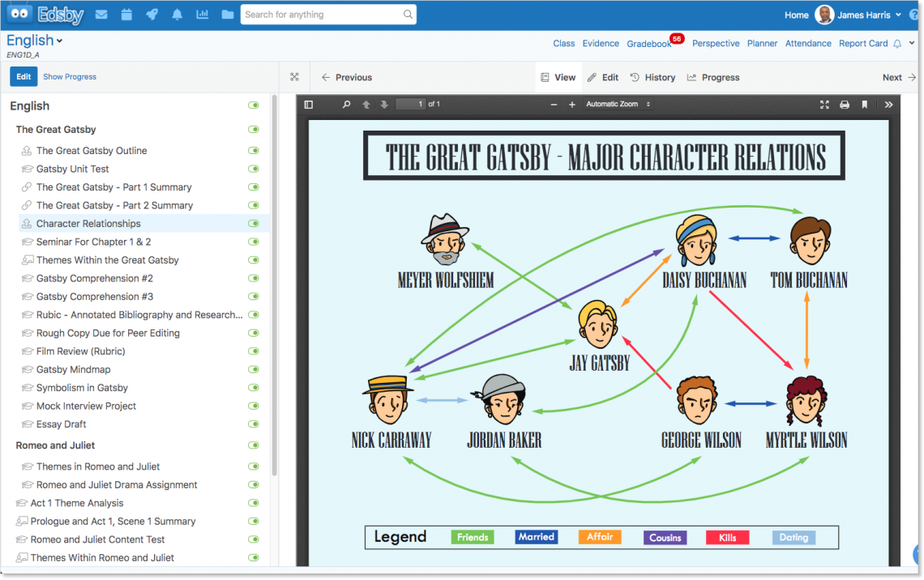Viewport: 924px width, 580px height.
Task: Open the folder icon in top navigation
Action: [226, 15]
